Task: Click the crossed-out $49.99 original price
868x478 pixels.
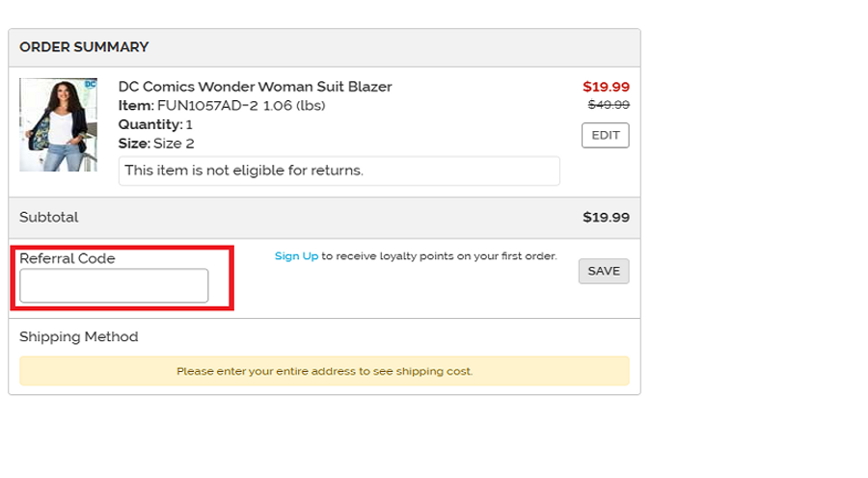Action: pos(608,104)
